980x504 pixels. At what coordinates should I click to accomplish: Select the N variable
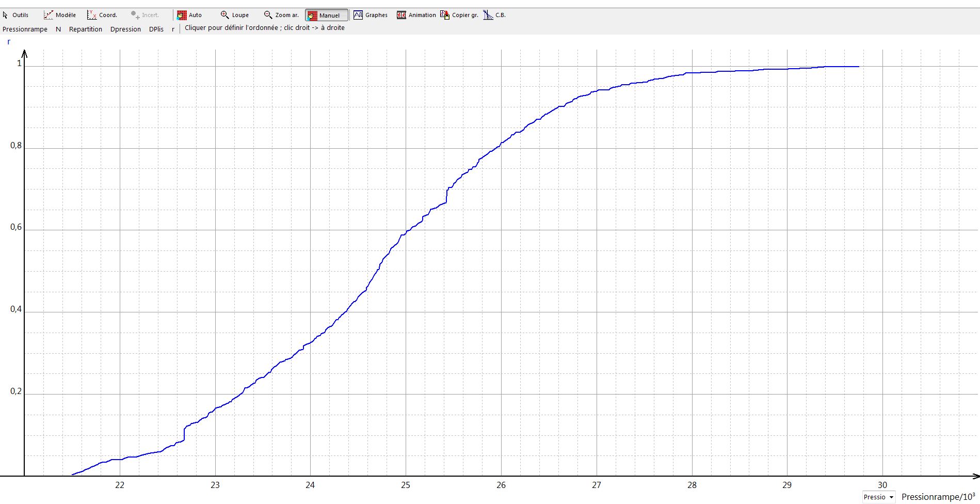(58, 29)
